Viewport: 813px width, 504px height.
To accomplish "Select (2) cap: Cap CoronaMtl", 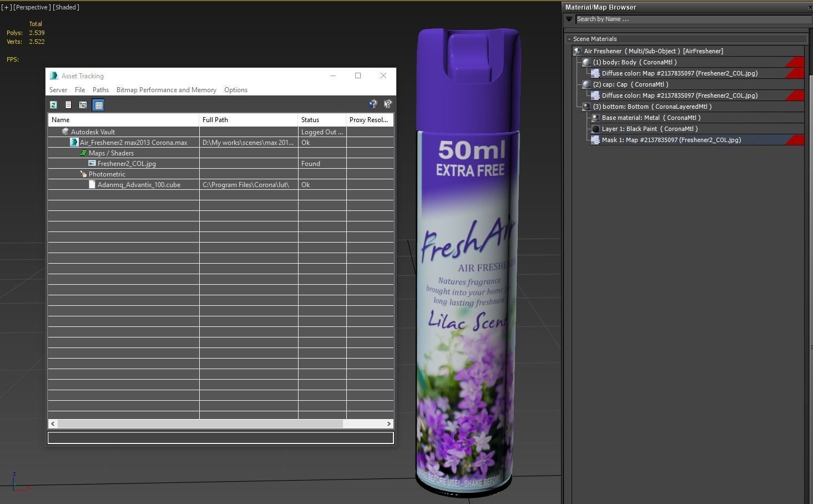I will pos(692,84).
